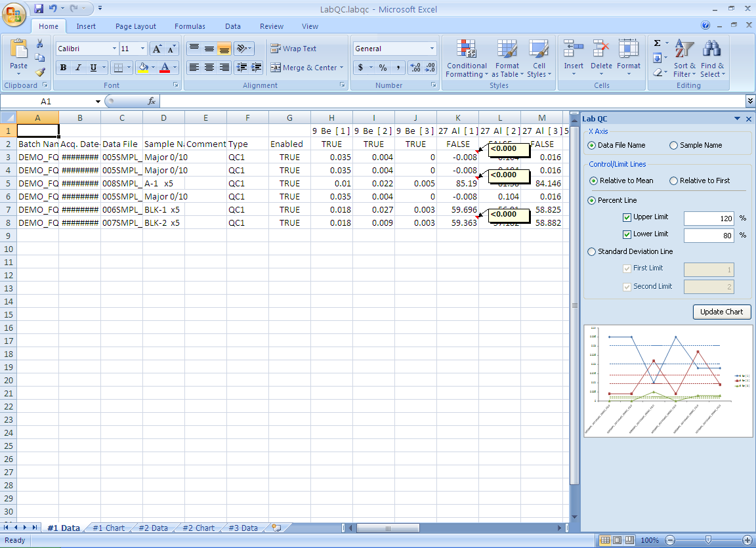756x548 pixels.
Task: Open Conditional Formatting menu
Action: tap(467, 58)
